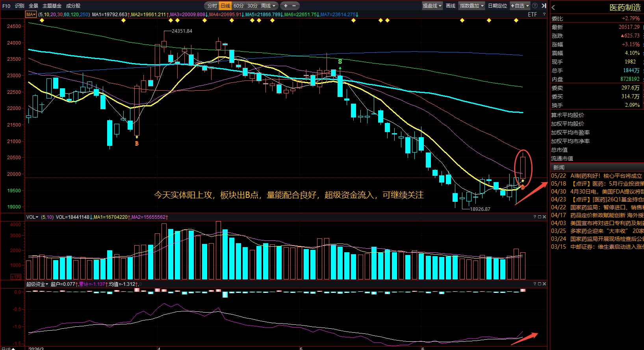The height and width of the screenshot is (350, 644).
Task: Open the 指数叠加 dropdown
Action: point(471,6)
